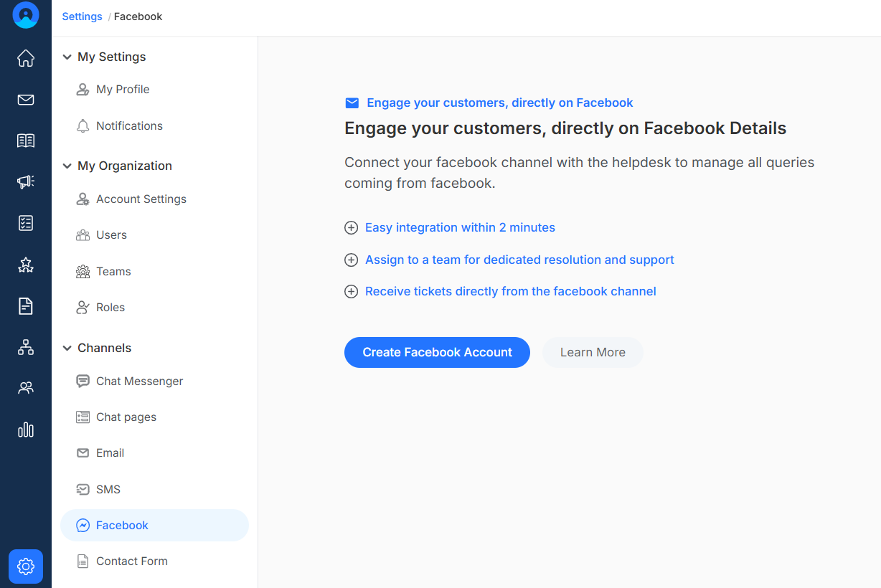Viewport: 881px width, 588px height.
Task: Select Account Settings menu label
Action: point(141,199)
